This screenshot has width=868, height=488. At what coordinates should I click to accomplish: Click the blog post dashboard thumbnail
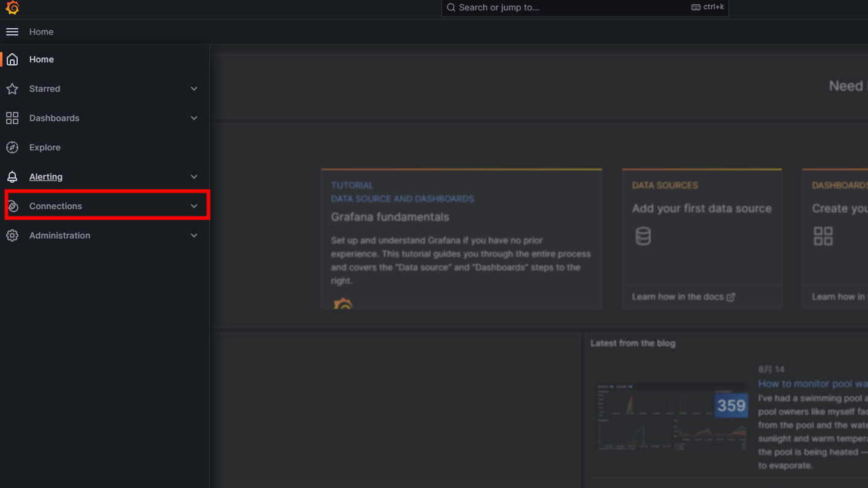coord(672,417)
